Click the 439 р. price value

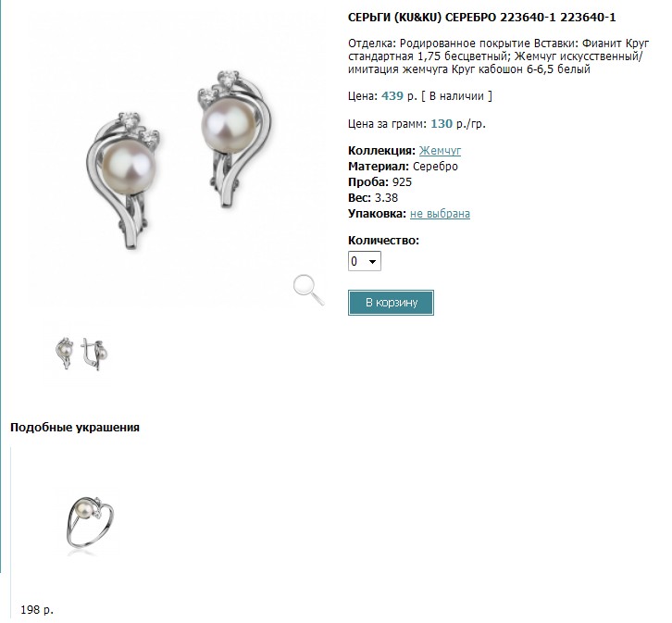click(x=399, y=96)
